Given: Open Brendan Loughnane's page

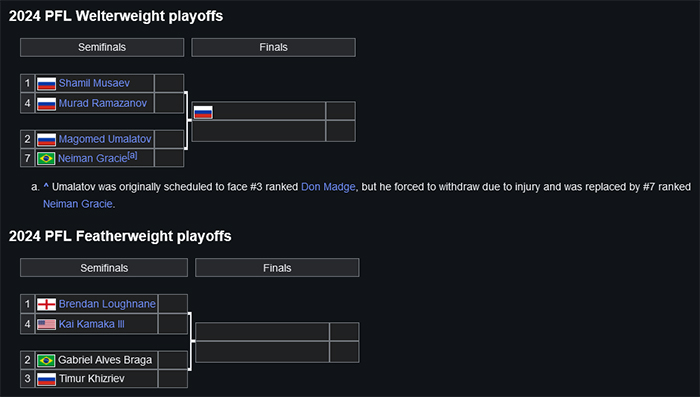Looking at the screenshot, I should click(107, 304).
